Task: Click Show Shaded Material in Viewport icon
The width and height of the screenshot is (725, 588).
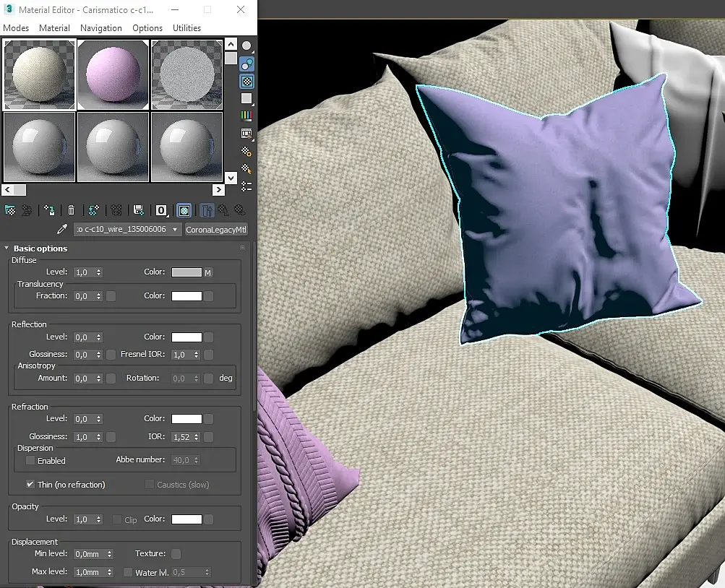Action: click(x=184, y=211)
